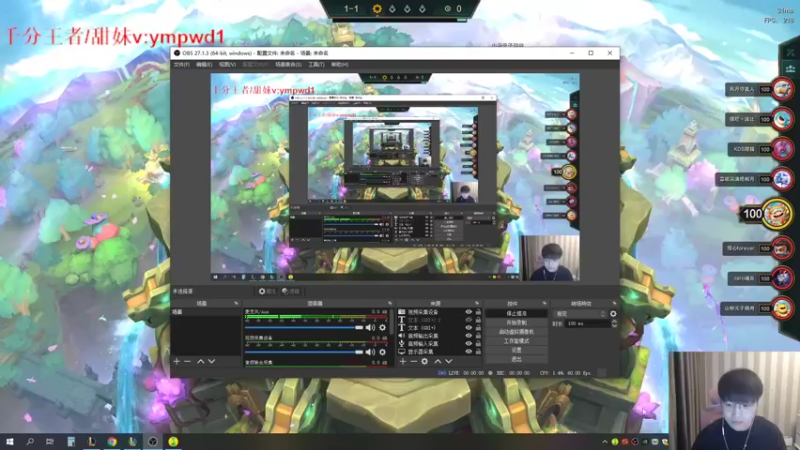Image resolution: width=800 pixels, height=450 pixels.
Task: Move the scene down in Scenes list
Action: tap(211, 361)
